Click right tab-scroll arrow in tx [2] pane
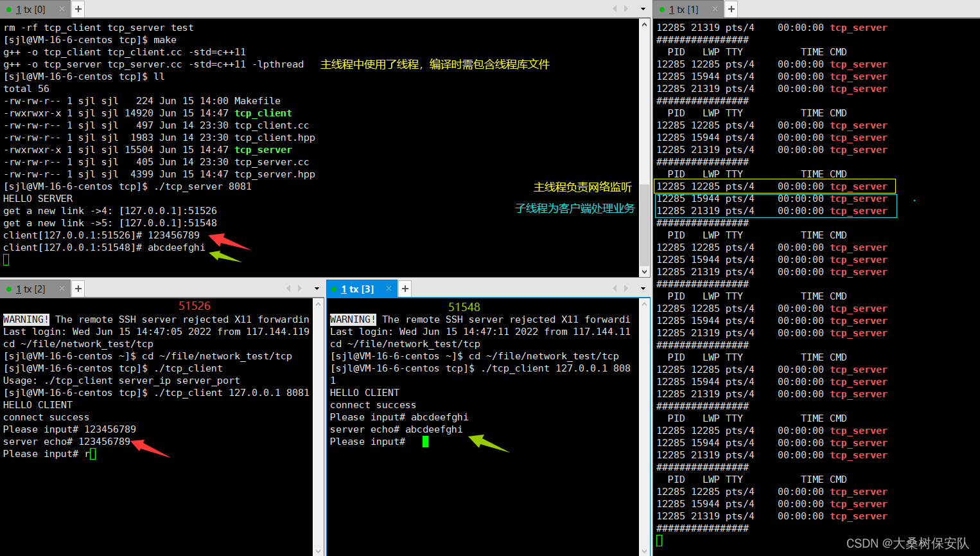Screen dimensions: 980x556 [300, 289]
